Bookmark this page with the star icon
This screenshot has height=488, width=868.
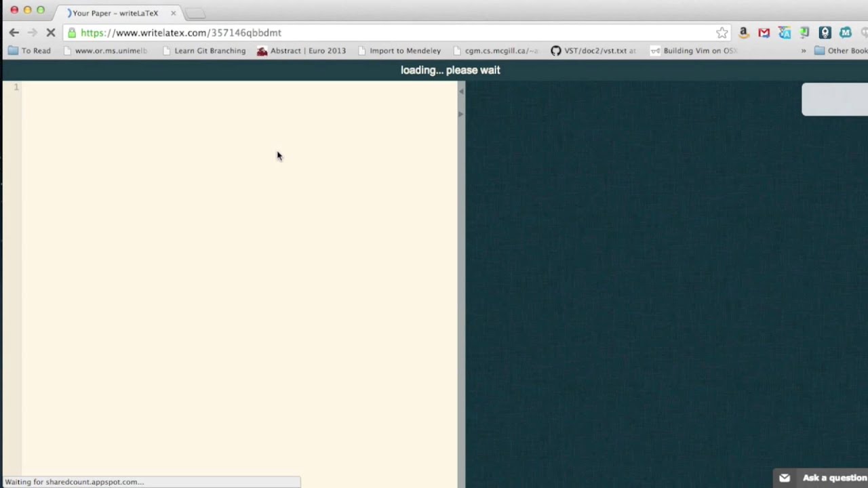(x=722, y=33)
